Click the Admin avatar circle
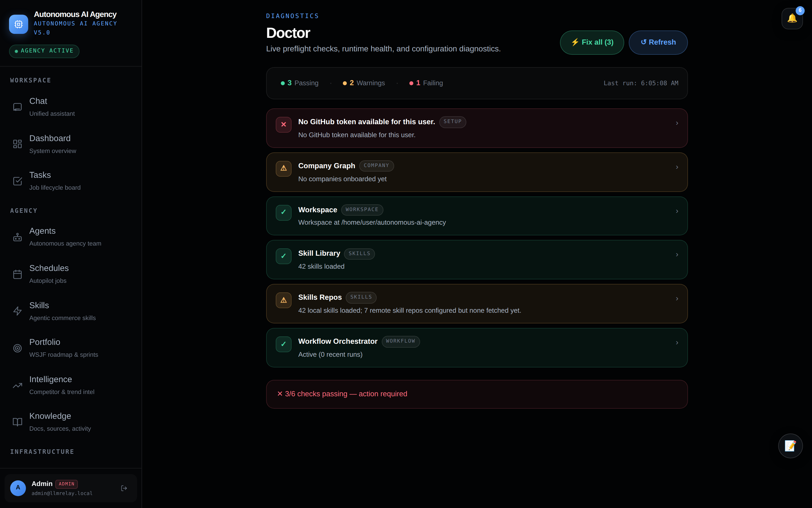 [x=18, y=488]
